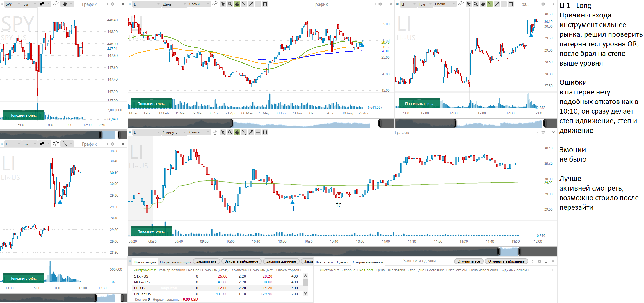Click right handle of LI daily range slider
Image resolution: width=644 pixels, height=303 pixels.
coord(380,123)
